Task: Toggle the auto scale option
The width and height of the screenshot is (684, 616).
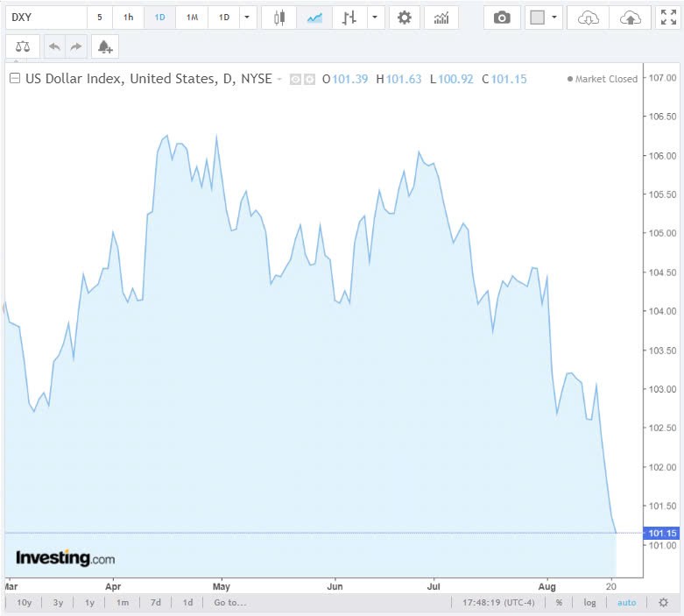Action: click(627, 603)
